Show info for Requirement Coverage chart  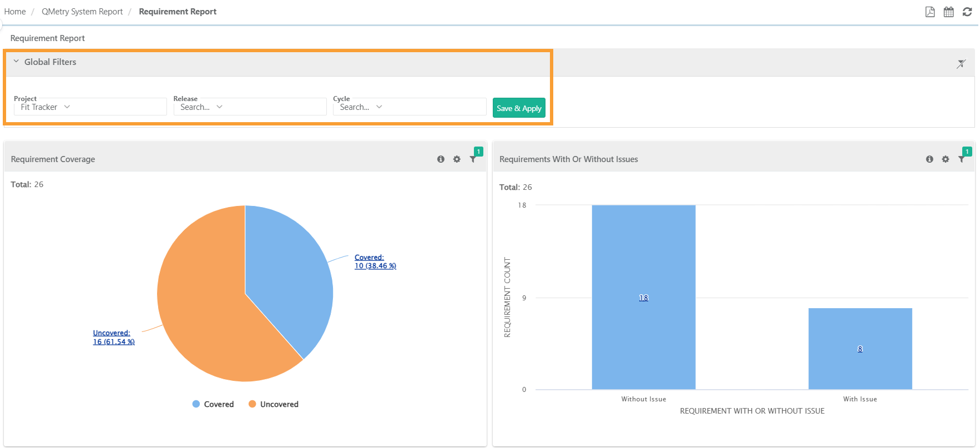[441, 159]
